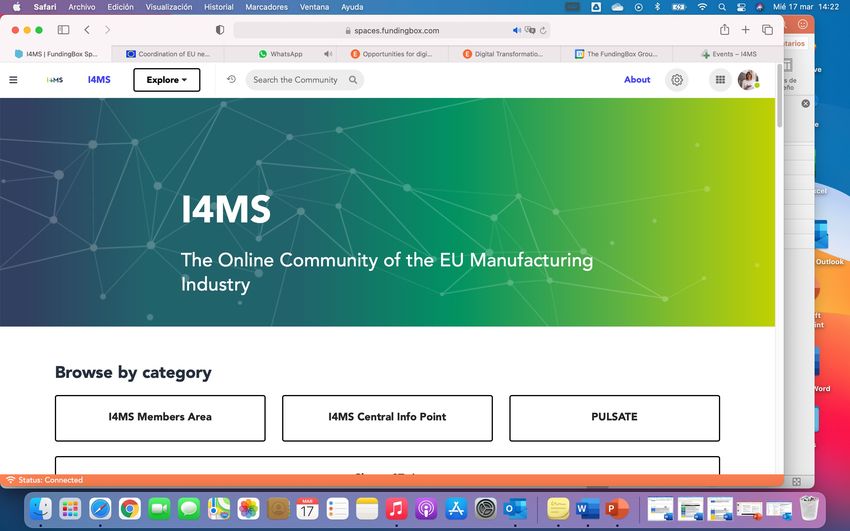Open the settings gear on the page

point(677,80)
